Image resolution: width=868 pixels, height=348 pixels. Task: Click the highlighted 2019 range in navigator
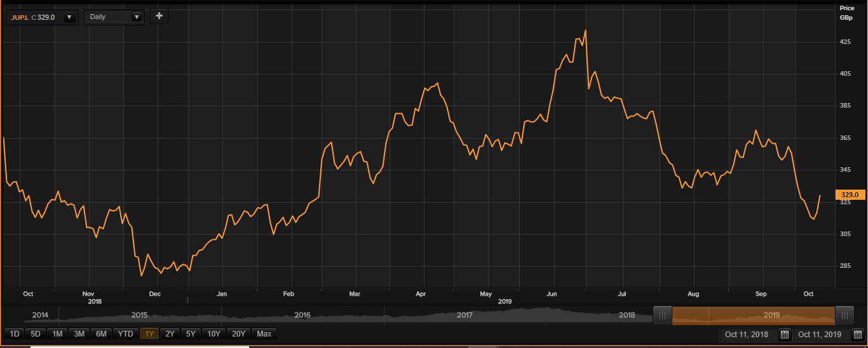pyautogui.click(x=754, y=315)
